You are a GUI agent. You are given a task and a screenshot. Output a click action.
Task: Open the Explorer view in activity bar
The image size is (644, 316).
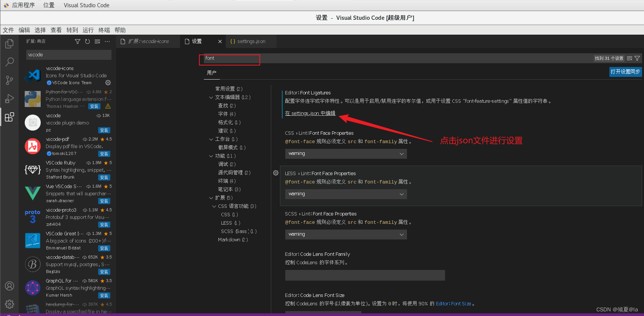point(10,44)
